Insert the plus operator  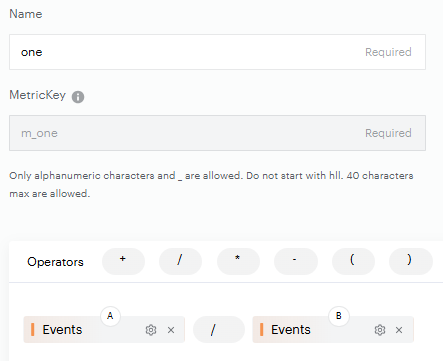click(123, 261)
